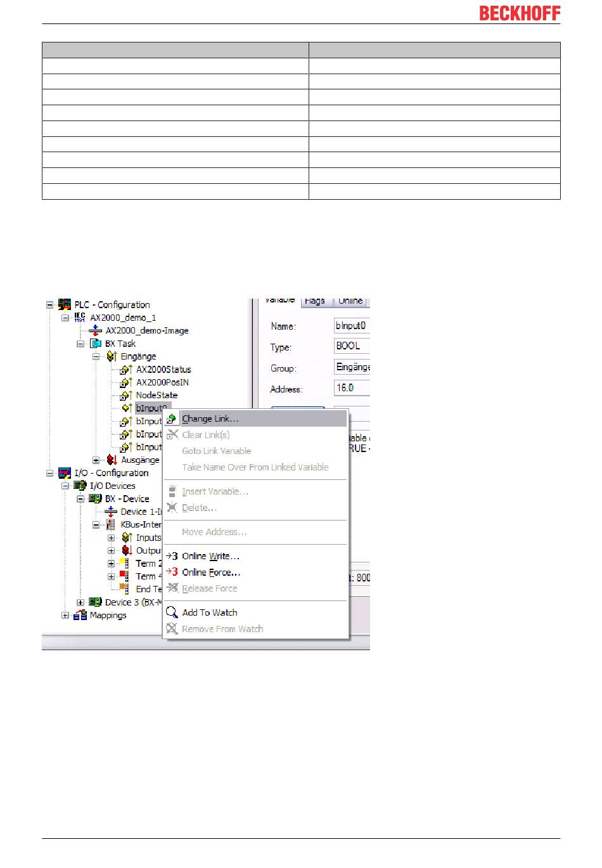Image resolution: width=602 pixels, height=868 pixels.
Task: Choose Clear Link(s) in context menu
Action: [x=256, y=435]
